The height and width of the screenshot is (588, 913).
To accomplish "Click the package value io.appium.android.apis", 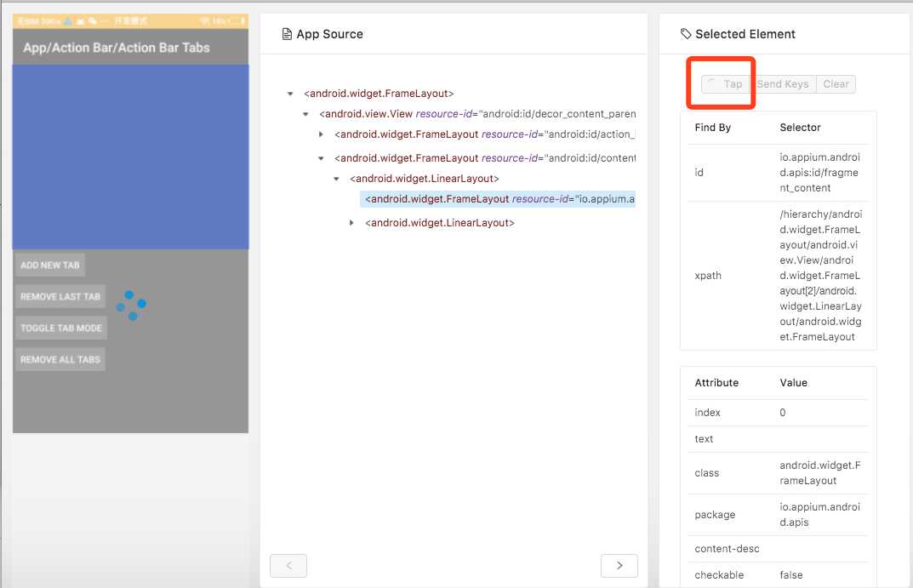I will [820, 515].
